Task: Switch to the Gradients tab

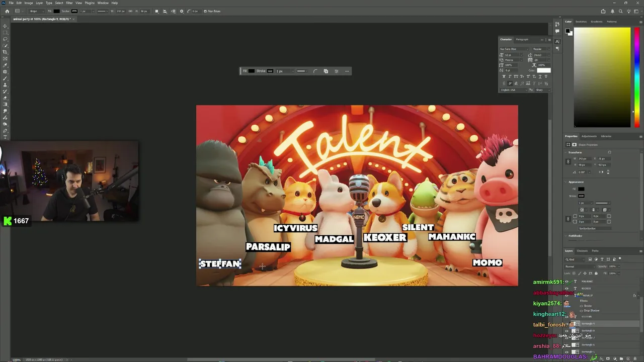Action: pos(597,22)
